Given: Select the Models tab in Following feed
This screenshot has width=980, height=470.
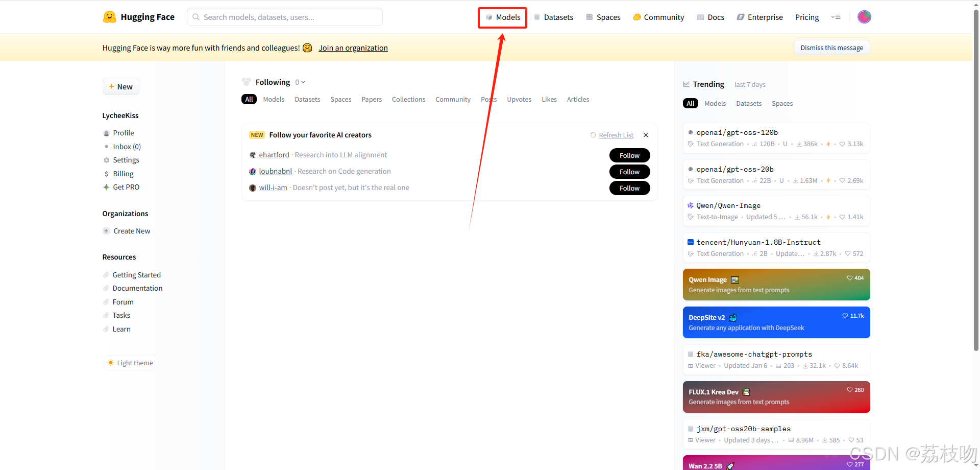Looking at the screenshot, I should coord(274,99).
